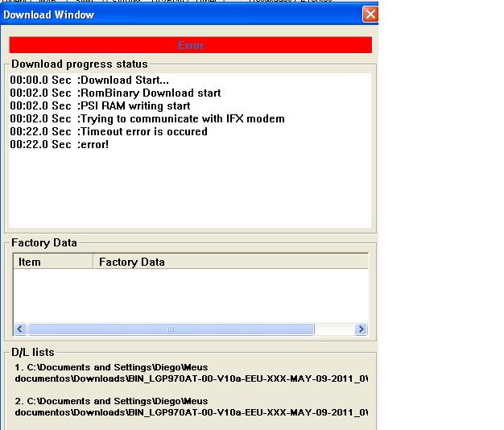This screenshot has height=430, width=504.
Task: Click the Factory Data scroll left arrow
Action: click(20, 329)
